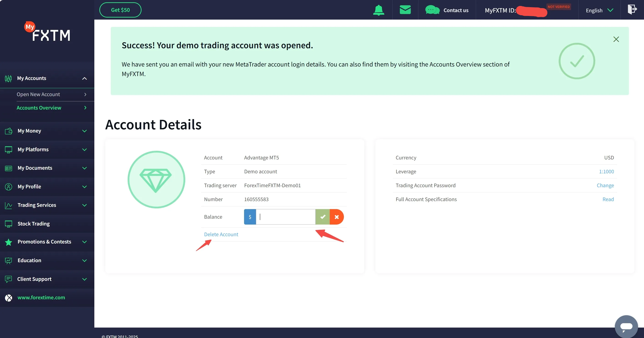Collapse the My Accounts menu chevron
The height and width of the screenshot is (338, 644).
click(85, 78)
